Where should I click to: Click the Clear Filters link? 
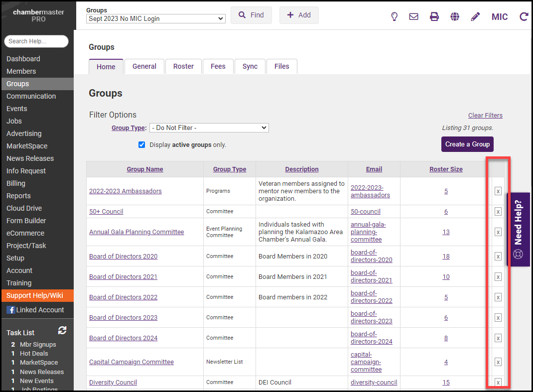(x=485, y=116)
